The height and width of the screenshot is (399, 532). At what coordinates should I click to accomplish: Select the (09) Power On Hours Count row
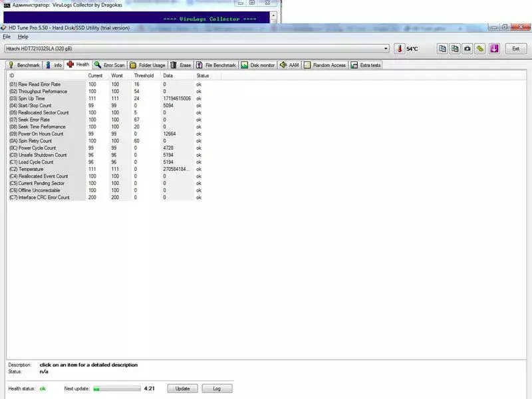pos(105,134)
